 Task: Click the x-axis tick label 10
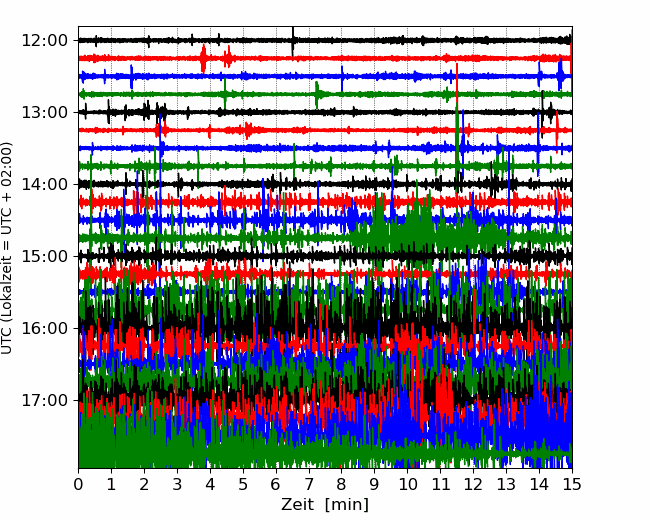pyautogui.click(x=407, y=484)
